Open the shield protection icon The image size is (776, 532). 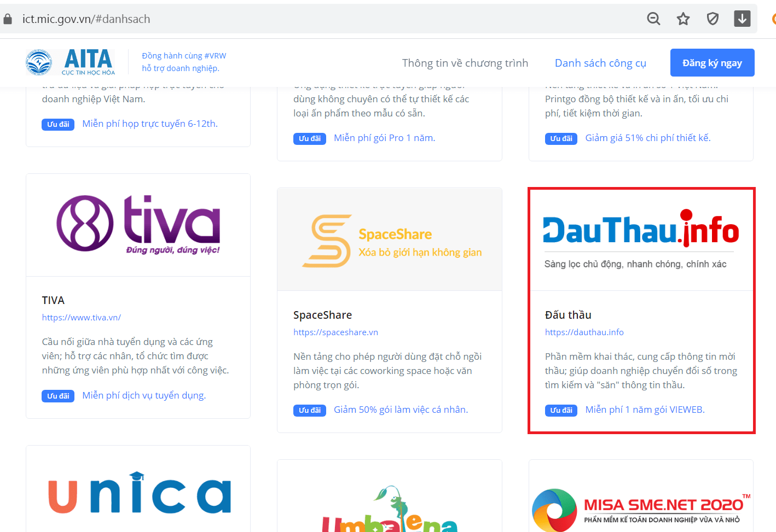click(713, 19)
